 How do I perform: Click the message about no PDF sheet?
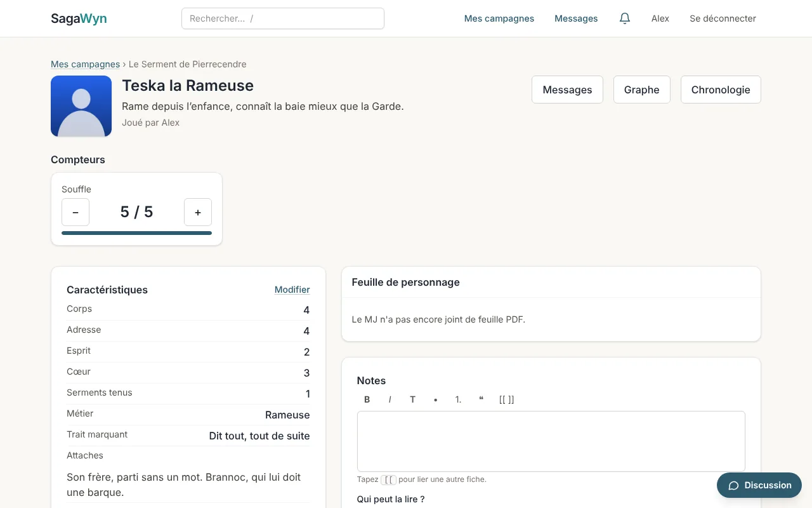438,319
